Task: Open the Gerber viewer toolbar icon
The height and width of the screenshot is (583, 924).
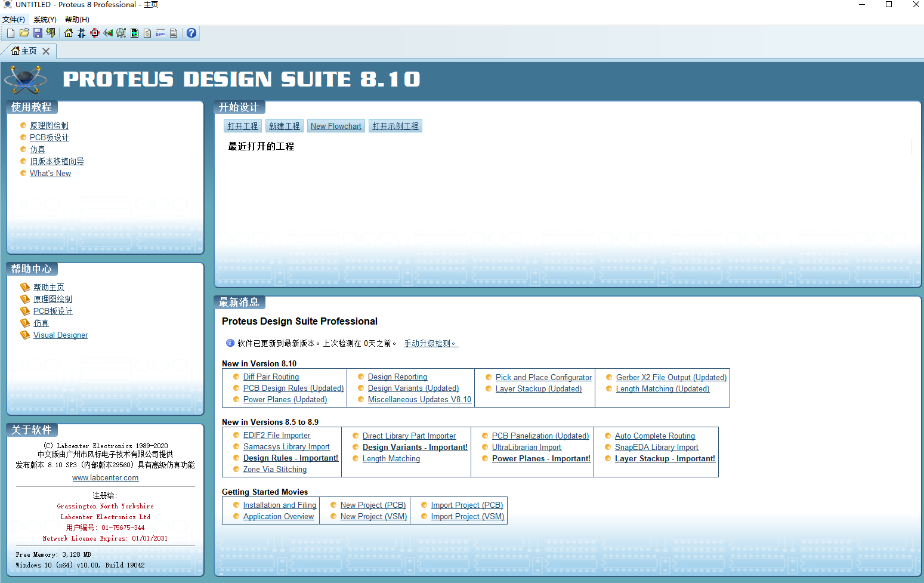Action: click(x=134, y=33)
